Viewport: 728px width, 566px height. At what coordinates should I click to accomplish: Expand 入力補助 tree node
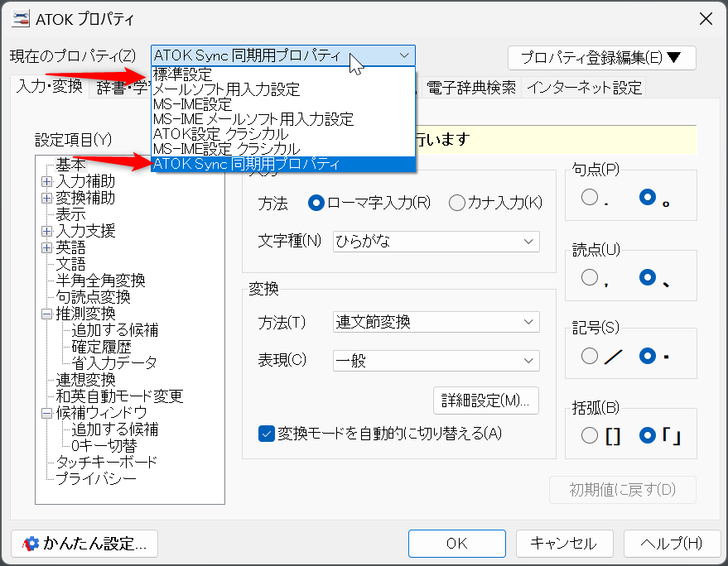tap(46, 181)
